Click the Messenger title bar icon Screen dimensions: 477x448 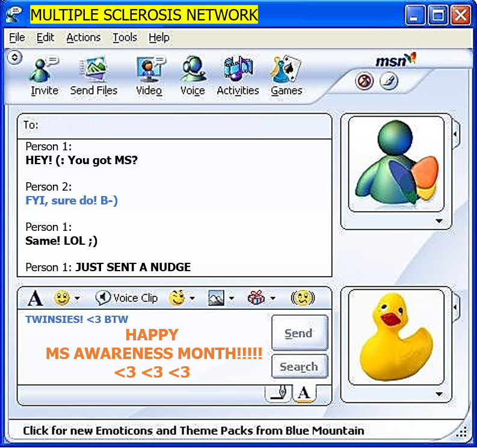(14, 14)
